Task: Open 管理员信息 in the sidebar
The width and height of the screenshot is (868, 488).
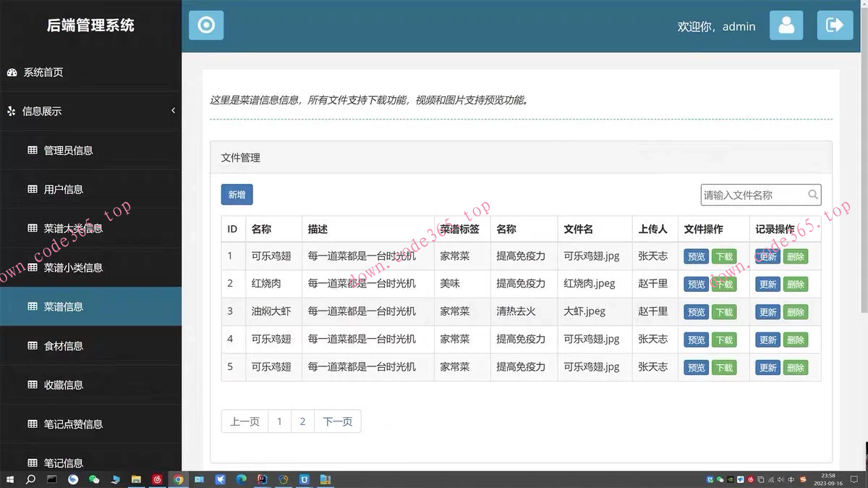Action: [x=68, y=151]
